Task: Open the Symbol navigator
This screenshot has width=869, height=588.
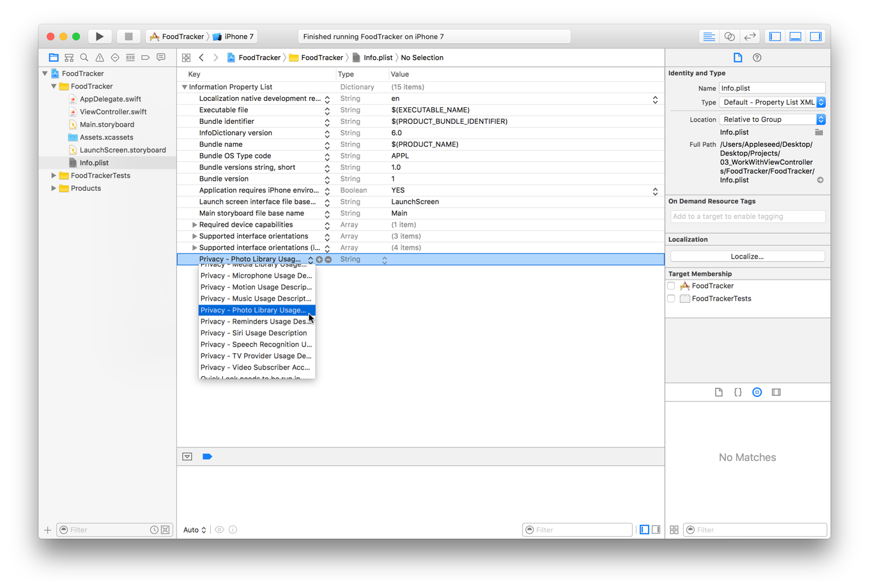Action: coord(69,57)
